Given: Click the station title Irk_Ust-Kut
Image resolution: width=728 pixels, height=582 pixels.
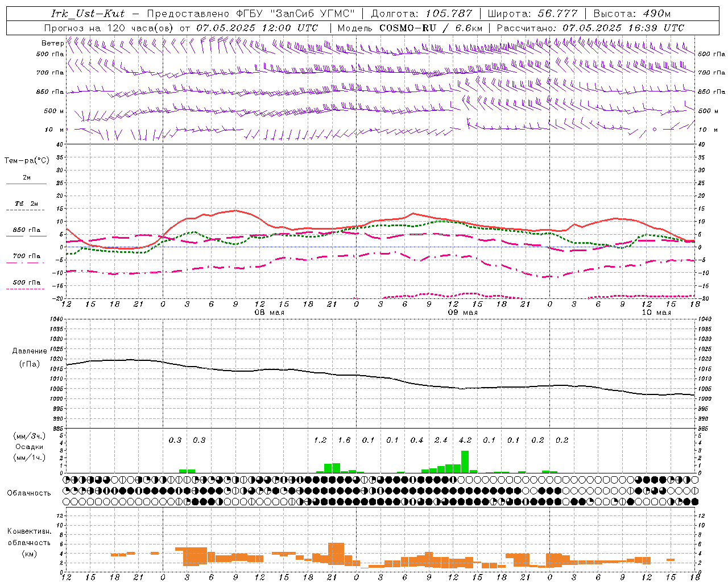Looking at the screenshot, I should click(x=88, y=14).
